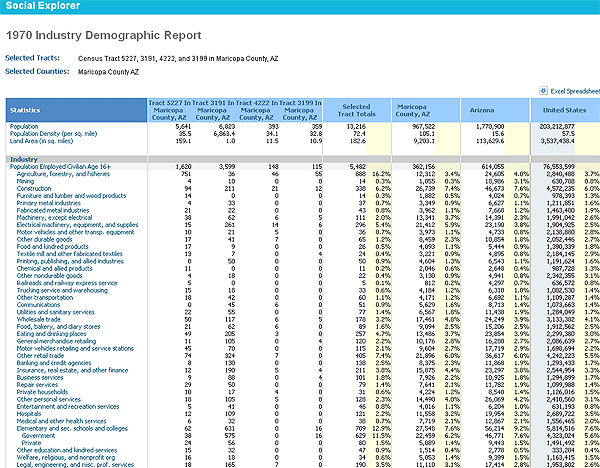This screenshot has height=468, width=600.
Task: Open the Excel Spreadsheet link
Action: click(574, 90)
